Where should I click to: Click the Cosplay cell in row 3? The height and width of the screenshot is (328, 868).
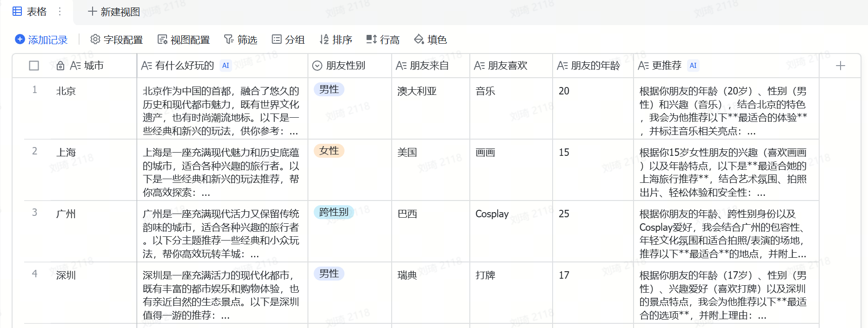(492, 214)
